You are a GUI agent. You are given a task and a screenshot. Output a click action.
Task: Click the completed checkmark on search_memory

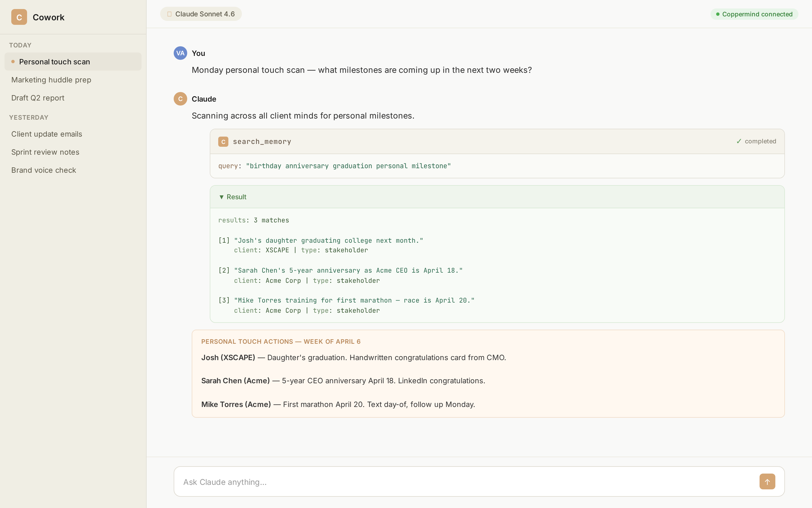pos(738,141)
